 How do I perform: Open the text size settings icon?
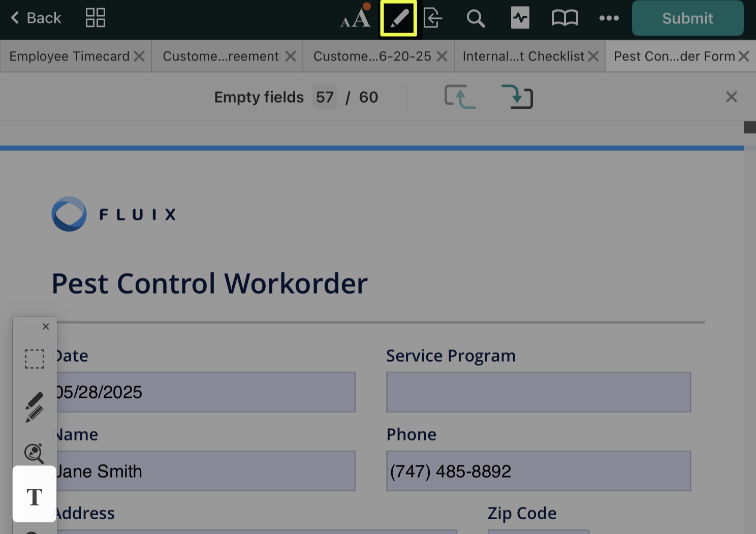(x=355, y=18)
